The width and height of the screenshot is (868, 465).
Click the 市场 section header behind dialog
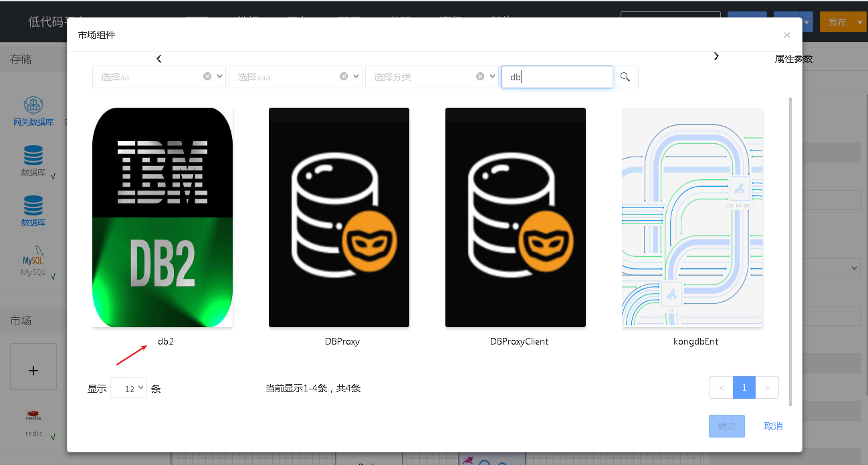point(21,320)
